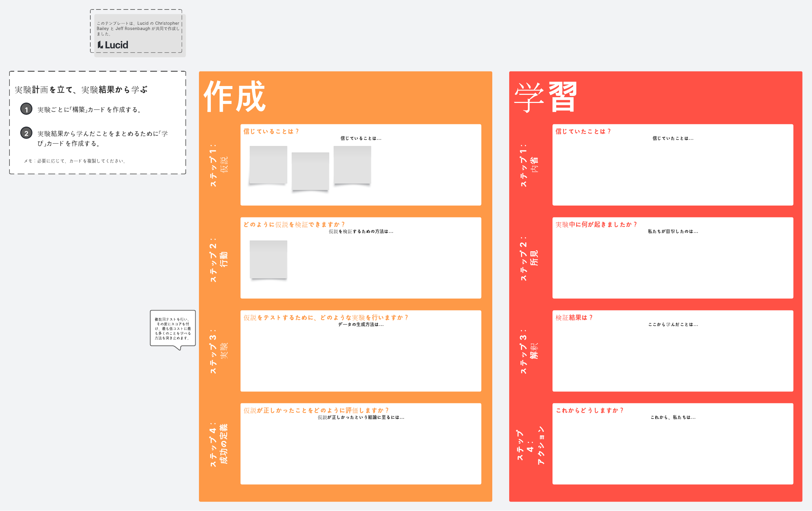Screen dimensions: 812x511
Task: Click これからどうしますか？ card title
Action: click(589, 410)
